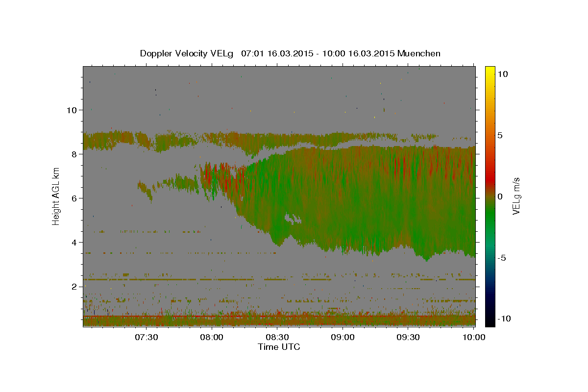The image size is (588, 392).
Task: Click the 'Height AGL km' axis label
Action: (x=56, y=197)
